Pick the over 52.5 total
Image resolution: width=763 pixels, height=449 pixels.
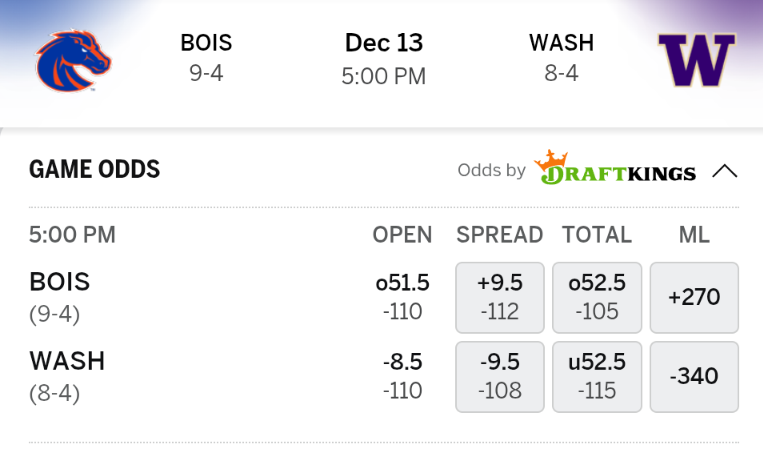point(597,298)
